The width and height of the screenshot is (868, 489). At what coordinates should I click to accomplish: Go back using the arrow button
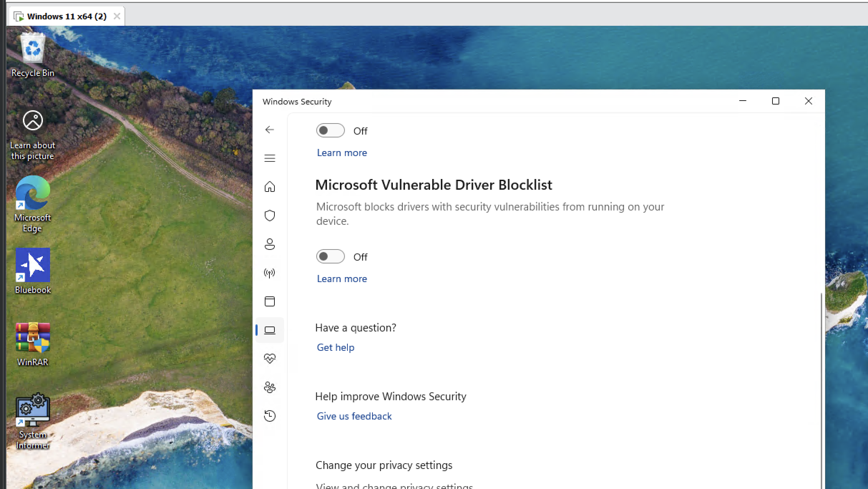coord(269,130)
